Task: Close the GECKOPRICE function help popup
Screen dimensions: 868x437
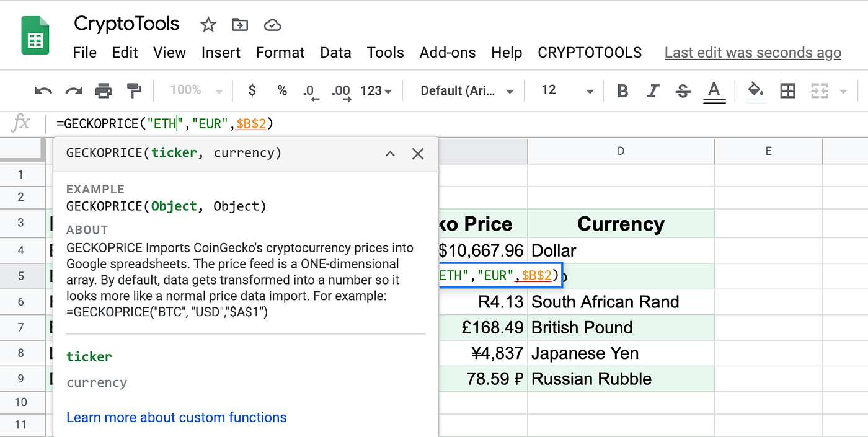Action: tap(418, 154)
